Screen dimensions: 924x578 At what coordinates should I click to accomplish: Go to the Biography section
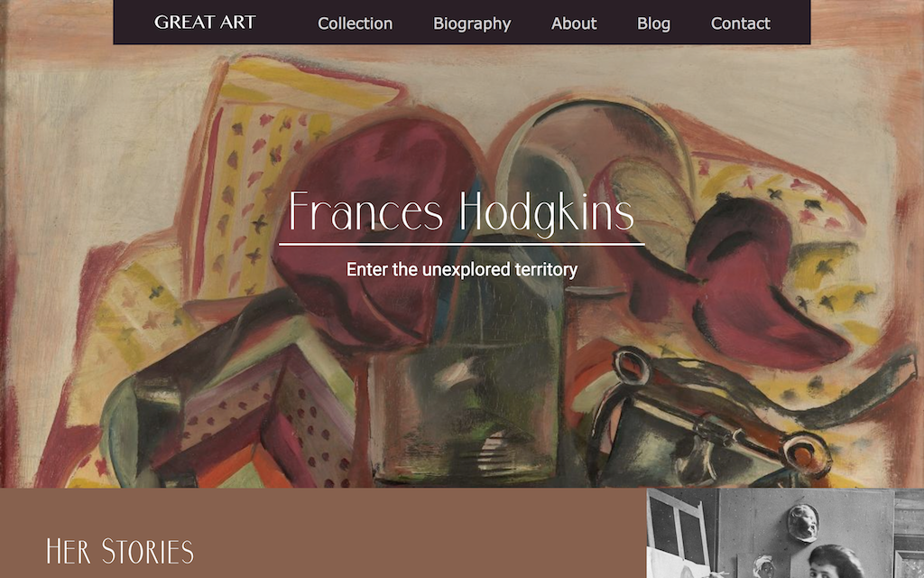pyautogui.click(x=472, y=23)
